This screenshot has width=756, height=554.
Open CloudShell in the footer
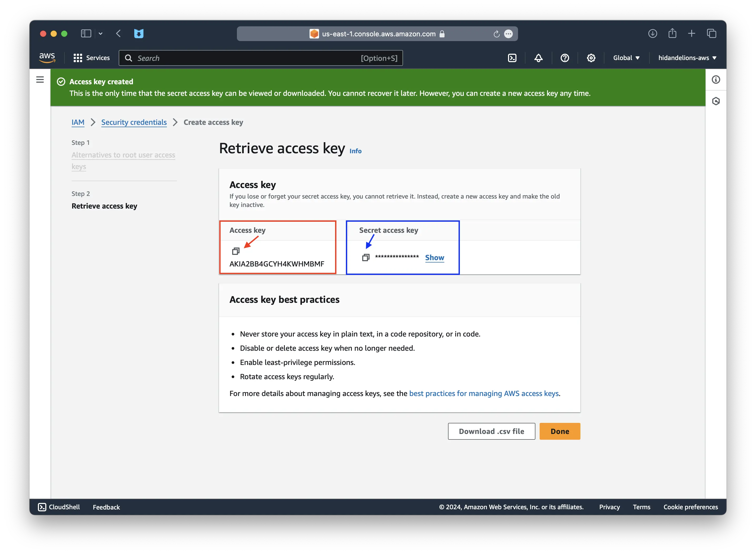click(59, 507)
